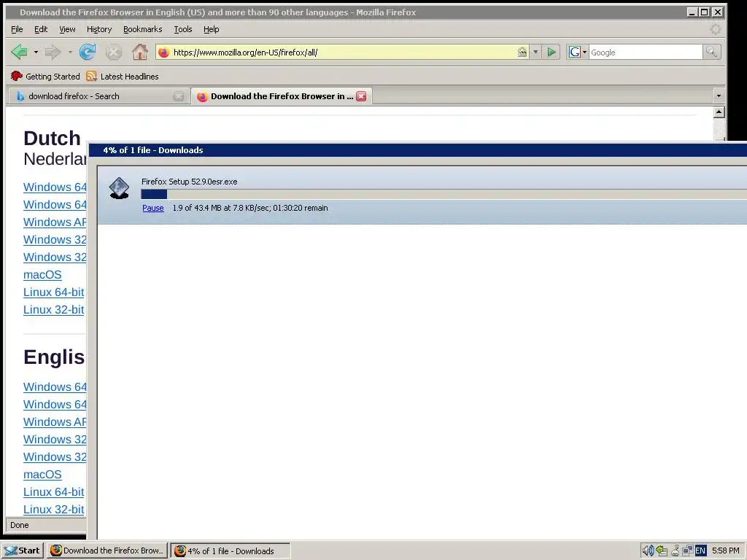Open the Help menu

point(211,29)
